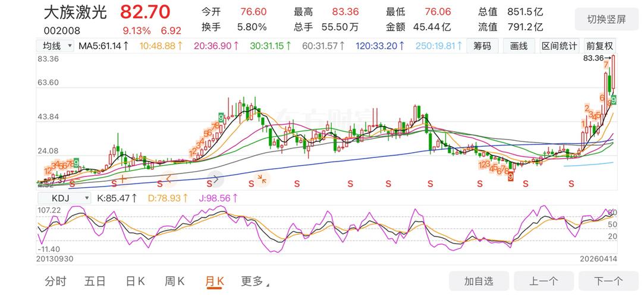Open the 筹码 chip distribution
Screen dimensions: 644x297
pos(482,46)
